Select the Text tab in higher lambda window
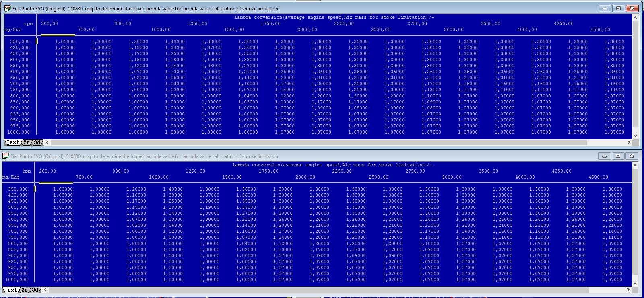The image size is (644, 298). click(10, 290)
